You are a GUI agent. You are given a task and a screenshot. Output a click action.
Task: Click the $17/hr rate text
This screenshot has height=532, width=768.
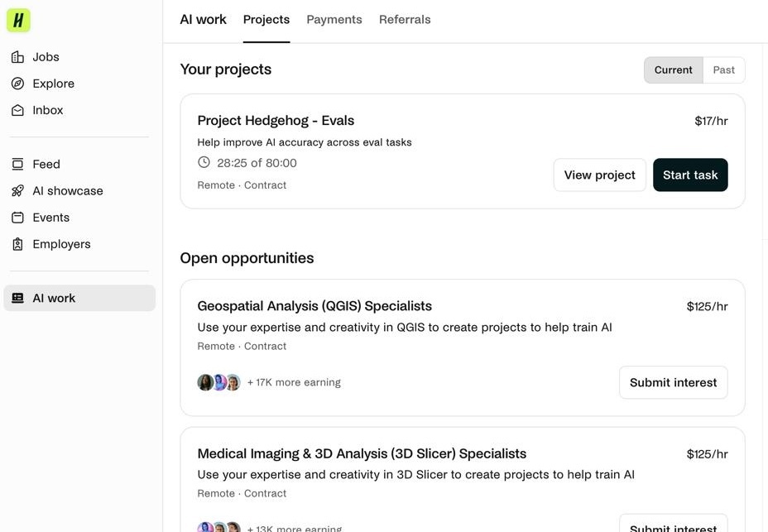tap(711, 121)
